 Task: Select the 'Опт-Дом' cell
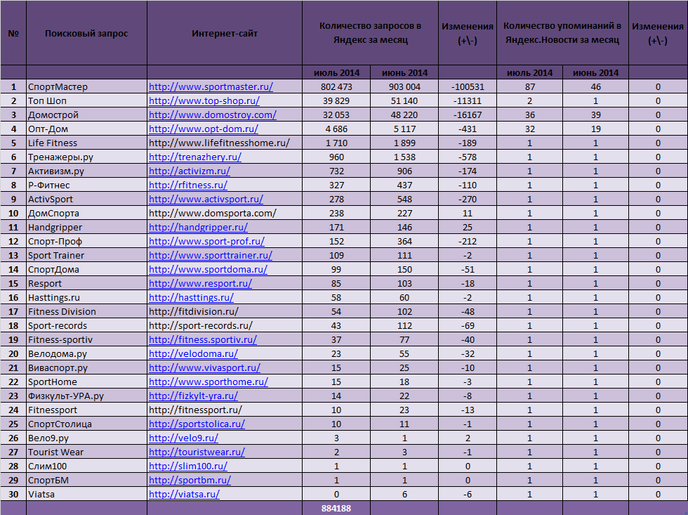pos(86,129)
